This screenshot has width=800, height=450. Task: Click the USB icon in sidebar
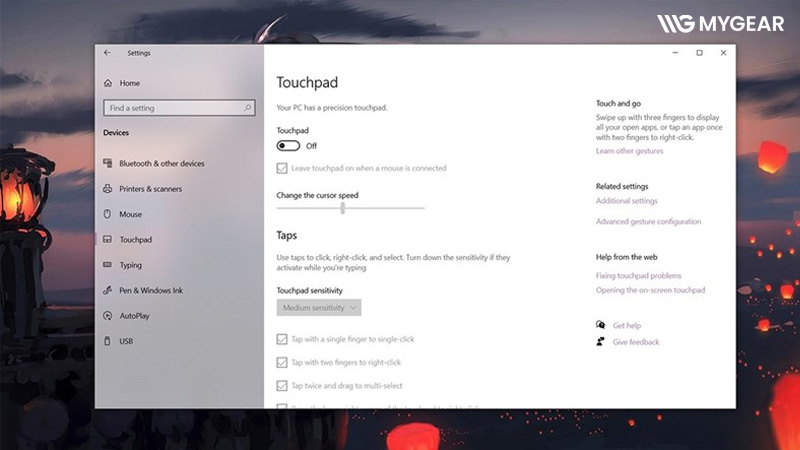point(108,341)
